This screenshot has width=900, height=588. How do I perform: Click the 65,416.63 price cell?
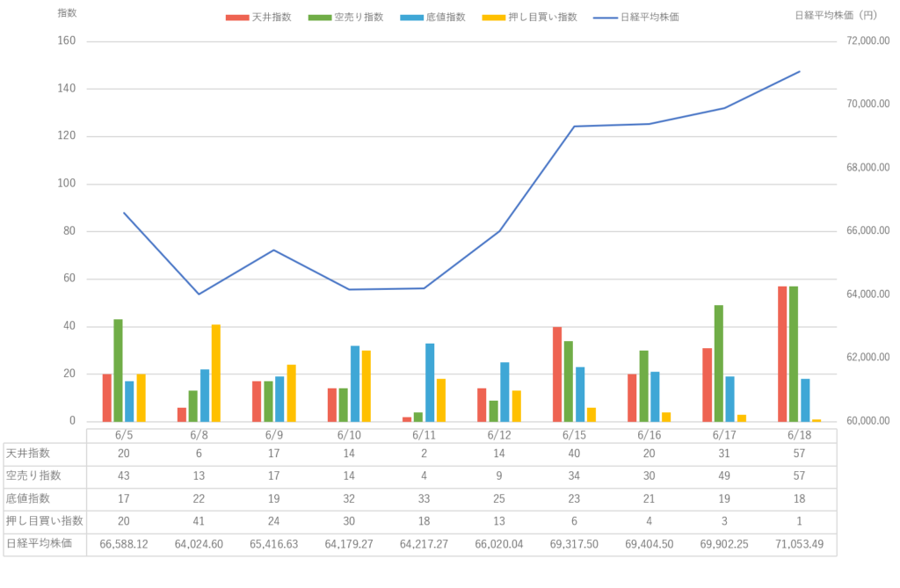click(x=274, y=544)
